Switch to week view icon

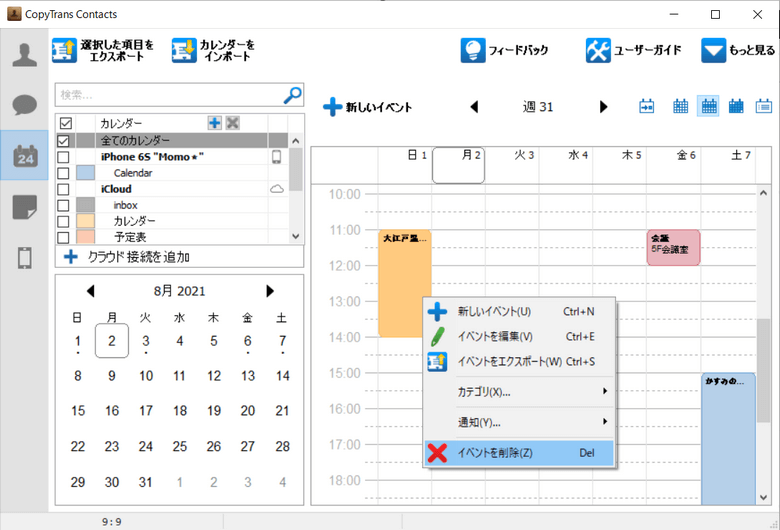[x=709, y=106]
